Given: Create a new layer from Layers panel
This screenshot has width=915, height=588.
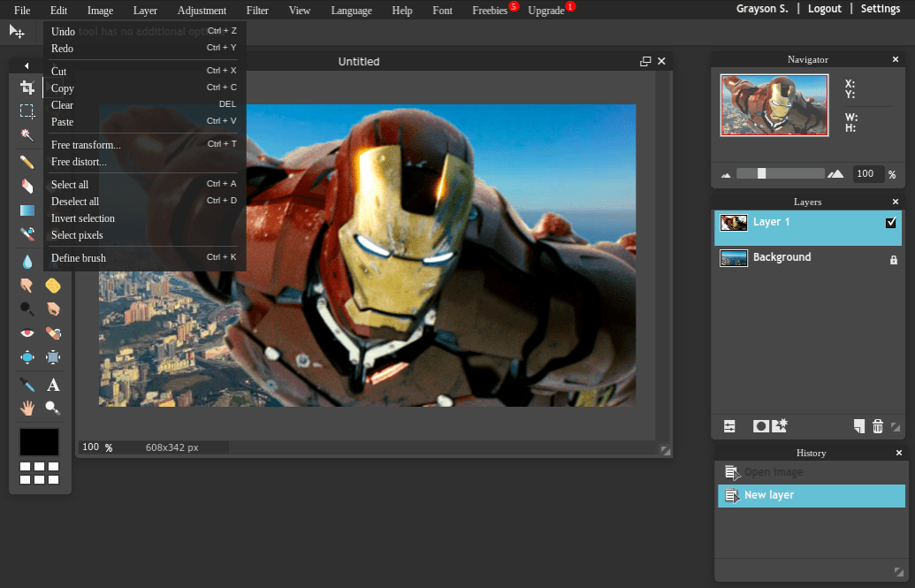Looking at the screenshot, I should click(x=859, y=426).
